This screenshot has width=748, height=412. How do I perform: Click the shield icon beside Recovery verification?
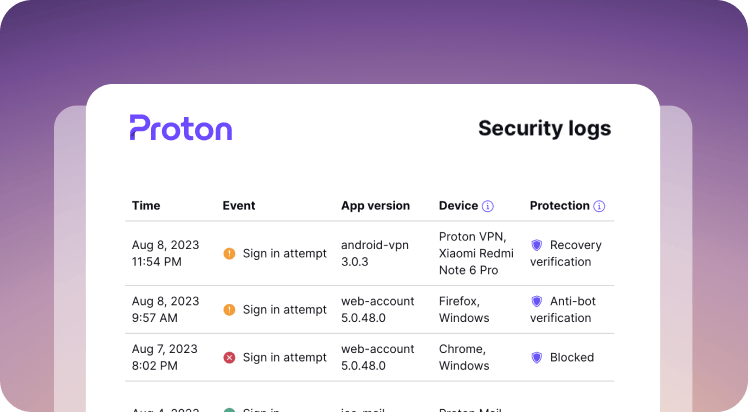pos(537,245)
